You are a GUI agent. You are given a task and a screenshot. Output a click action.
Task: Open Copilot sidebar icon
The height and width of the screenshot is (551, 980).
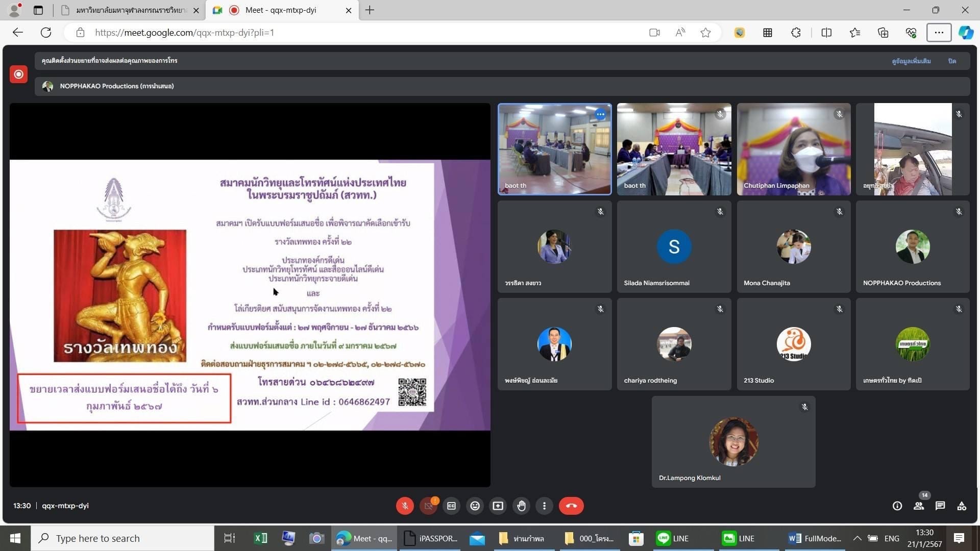(x=966, y=33)
